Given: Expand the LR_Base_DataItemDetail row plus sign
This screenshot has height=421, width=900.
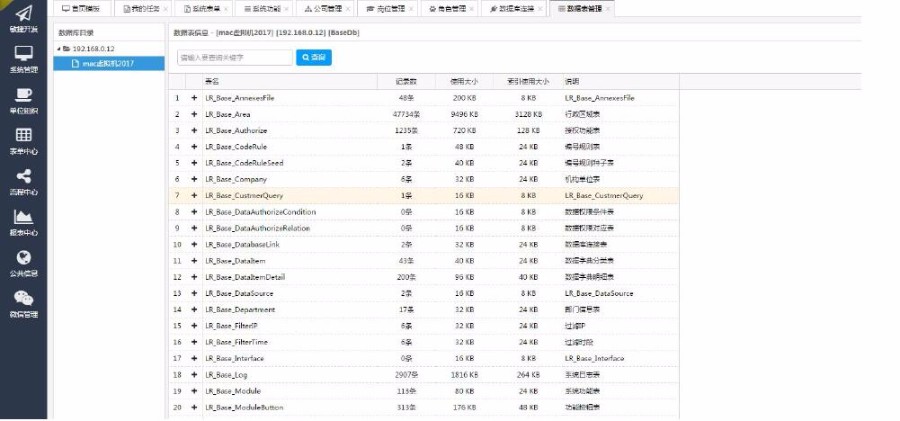Looking at the screenshot, I should pos(194,277).
